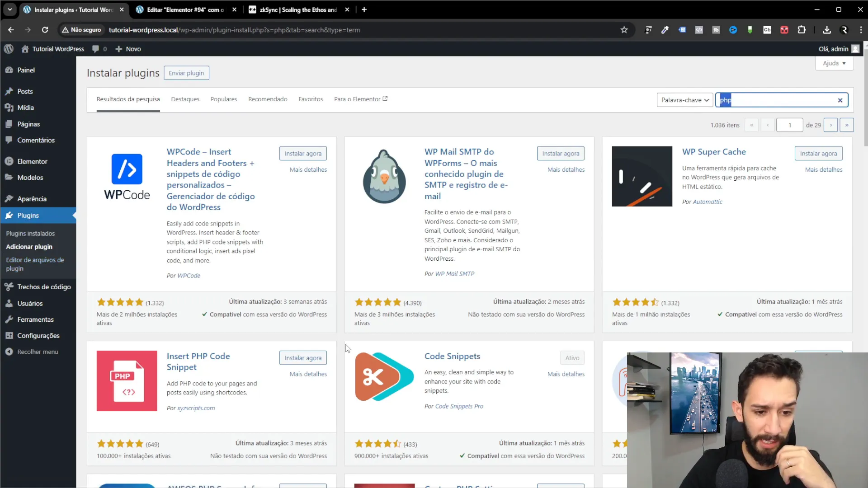Open Configurações in sidebar

38,336
